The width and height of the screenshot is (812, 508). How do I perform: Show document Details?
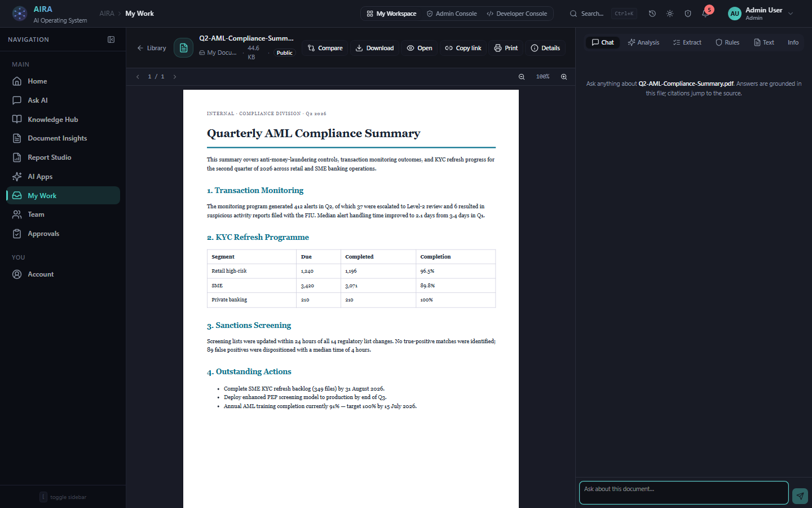[x=546, y=48]
